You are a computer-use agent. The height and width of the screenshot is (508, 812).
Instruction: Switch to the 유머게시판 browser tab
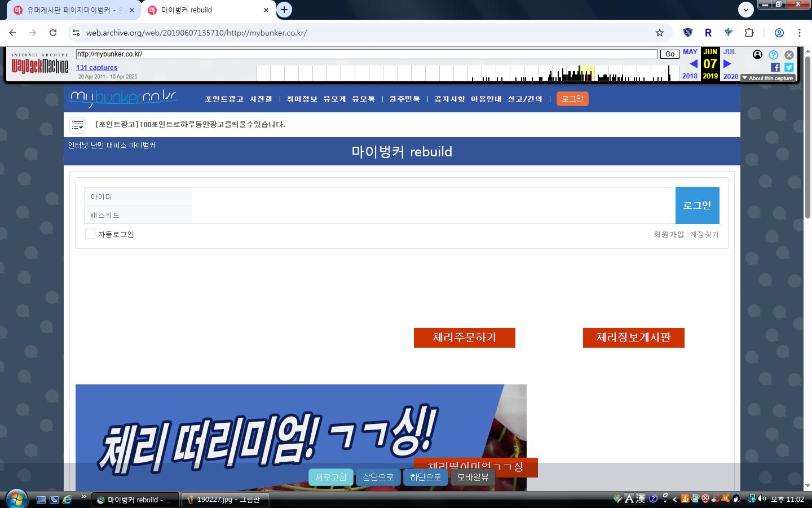[73, 10]
